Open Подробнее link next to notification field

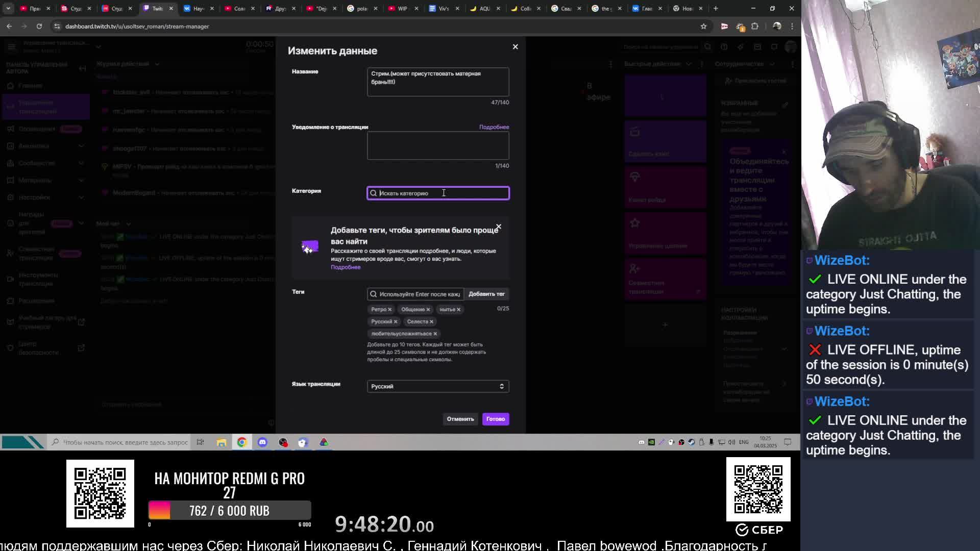coord(494,127)
